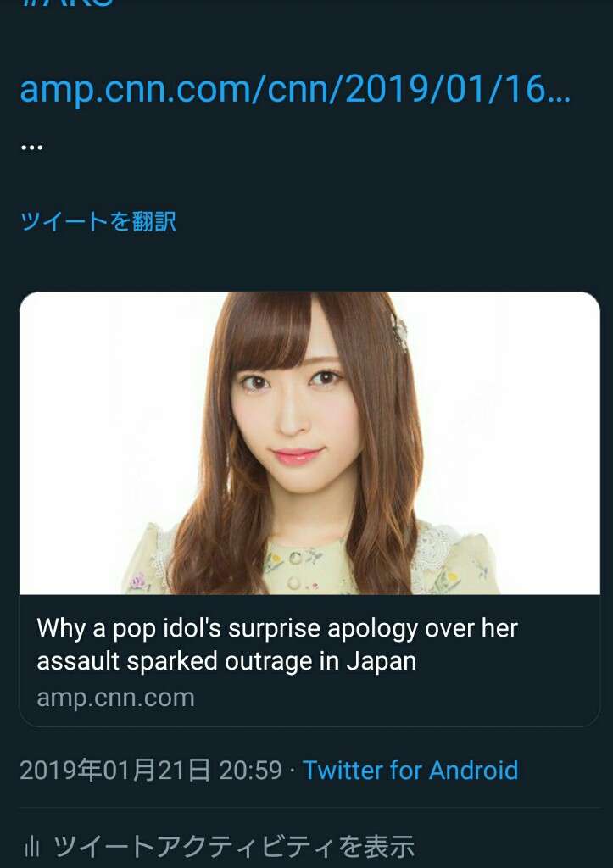Click the hair clip in the preview photo

[398, 332]
